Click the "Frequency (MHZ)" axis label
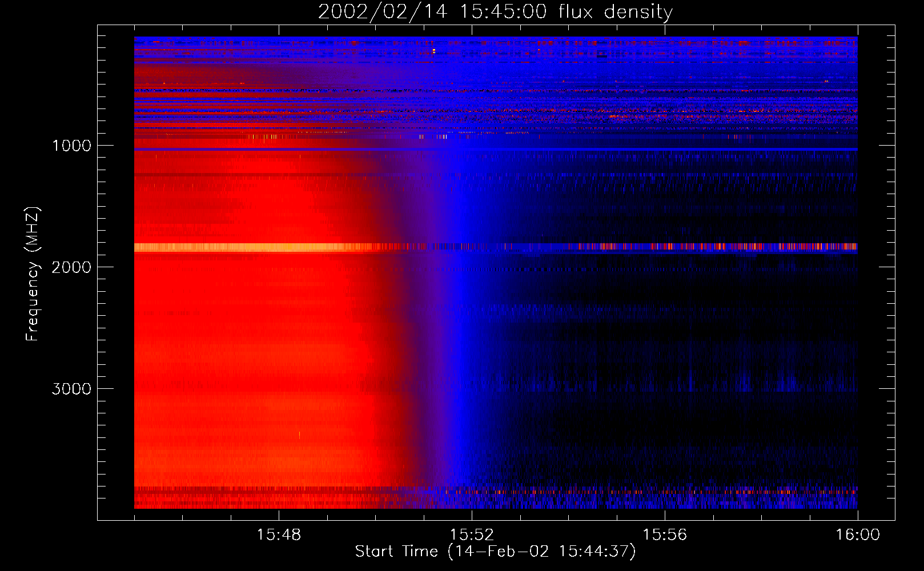 (33, 274)
